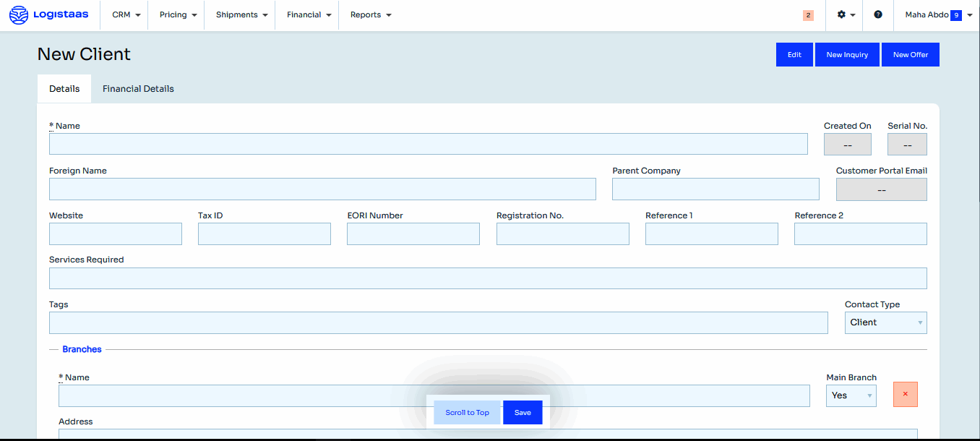Open the Reports menu
This screenshot has width=980, height=441.
pos(370,14)
